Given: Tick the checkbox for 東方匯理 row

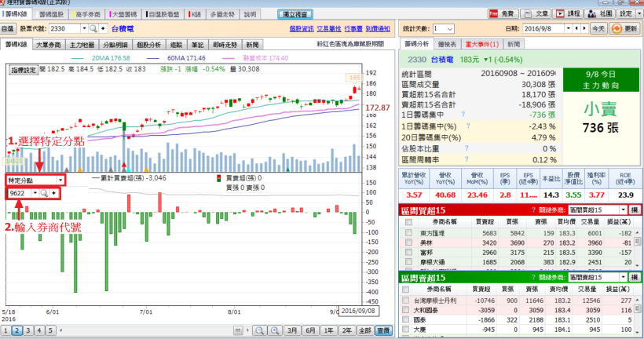Looking at the screenshot, I should 408,233.
